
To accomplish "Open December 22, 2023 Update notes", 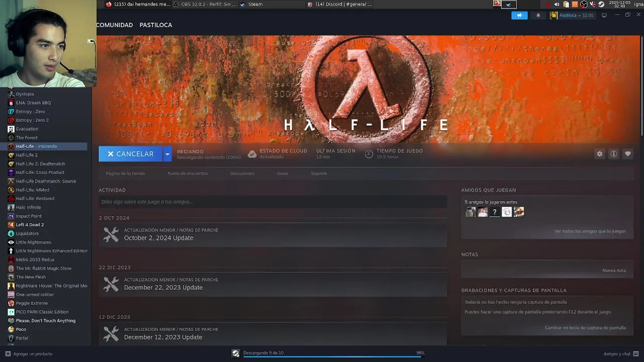I will click(273, 284).
